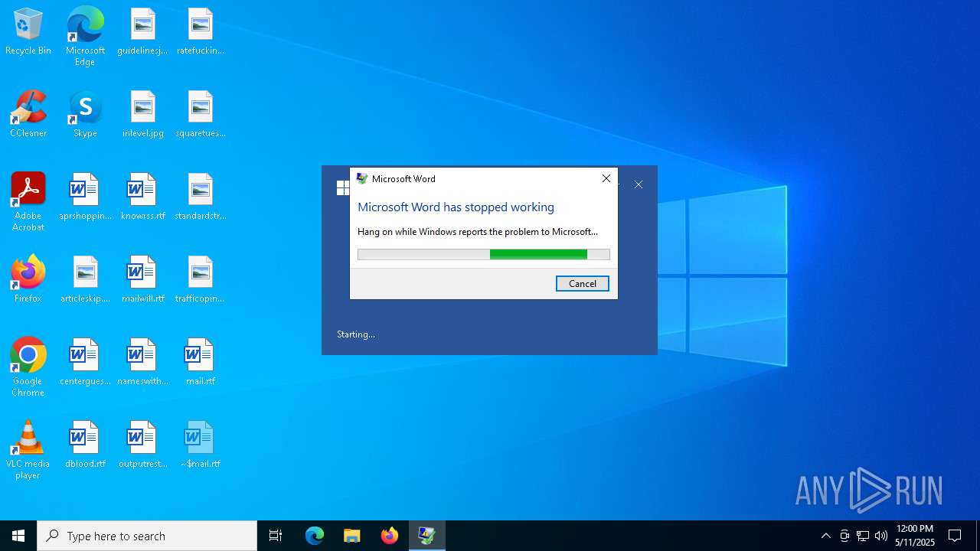
Task: Select the Google Chrome desktop shortcut
Action: coord(28,367)
